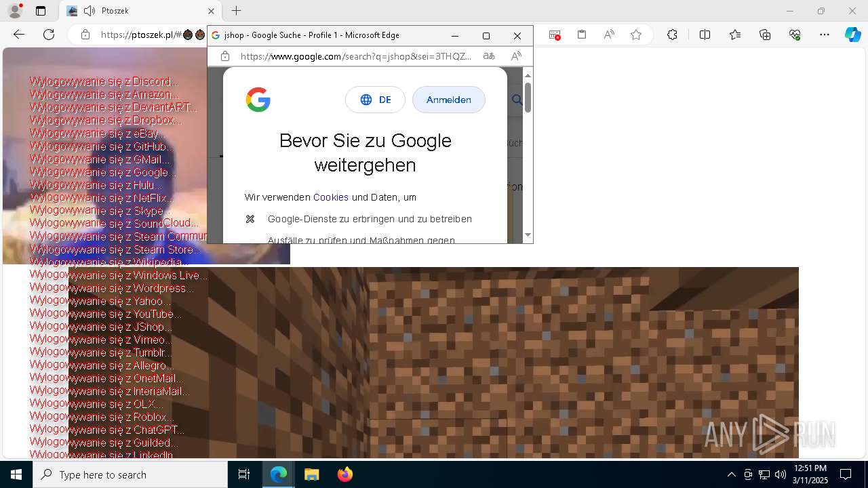The width and height of the screenshot is (868, 488).
Task: Click text 'Wylogowywanie się z GitHub...'
Action: tap(102, 146)
